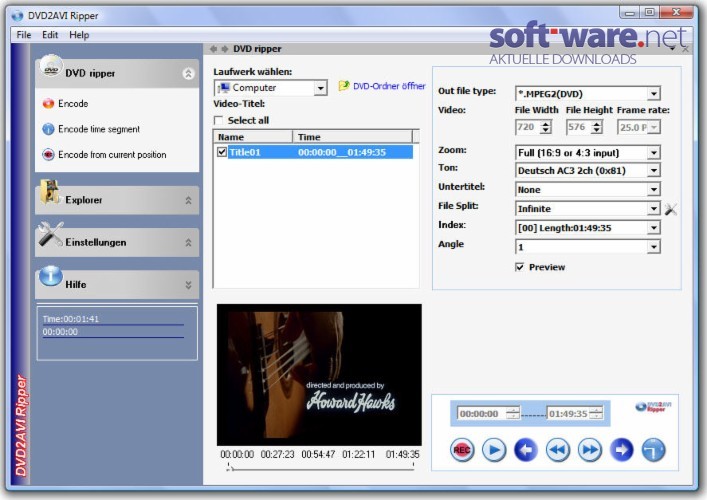Expand the Explorer panel chevron
The width and height of the screenshot is (707, 500).
click(188, 200)
